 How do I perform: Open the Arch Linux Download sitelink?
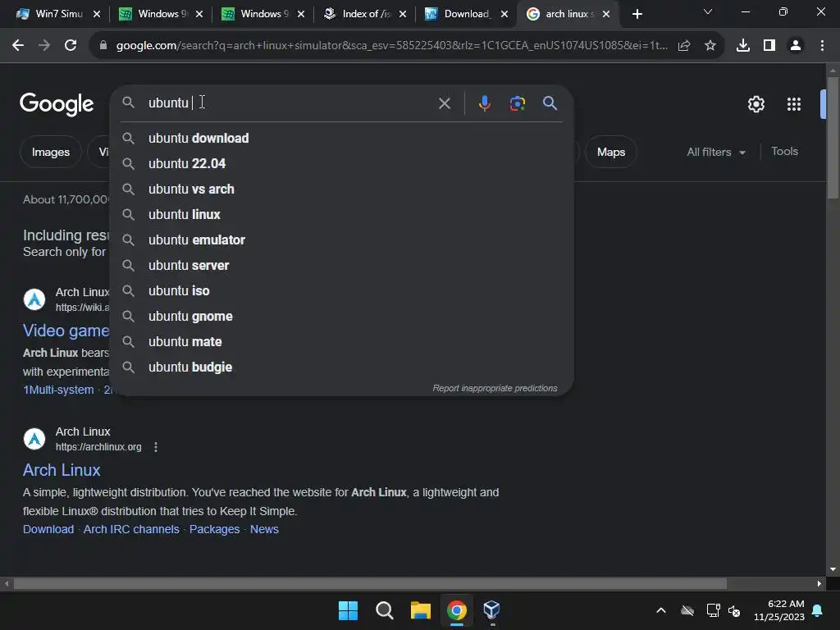(x=48, y=529)
